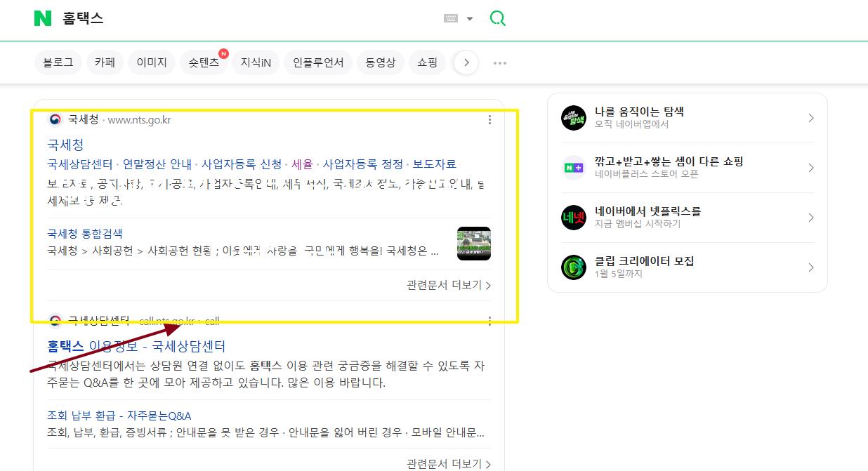Viewport: 868px width, 471px height.
Task: Click the N+ 네이버플러스 스토어 icon
Action: pyautogui.click(x=574, y=168)
